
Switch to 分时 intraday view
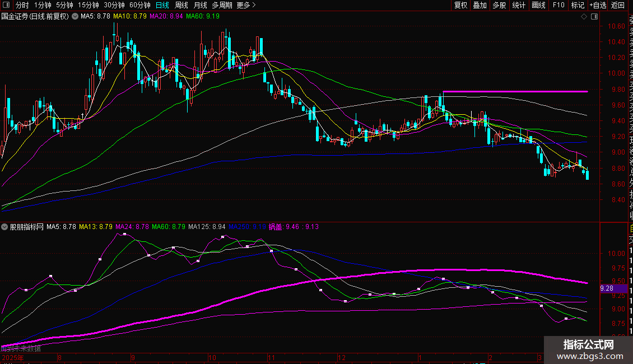click(x=22, y=5)
